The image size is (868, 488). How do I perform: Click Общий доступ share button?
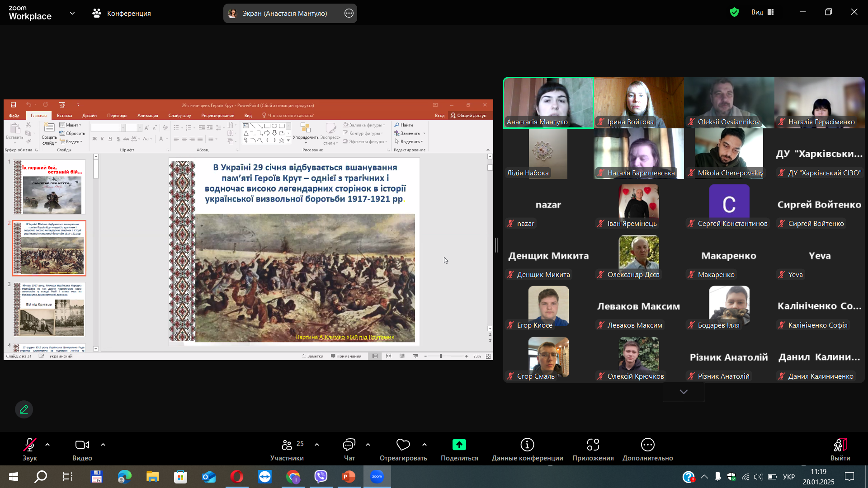coord(468,115)
